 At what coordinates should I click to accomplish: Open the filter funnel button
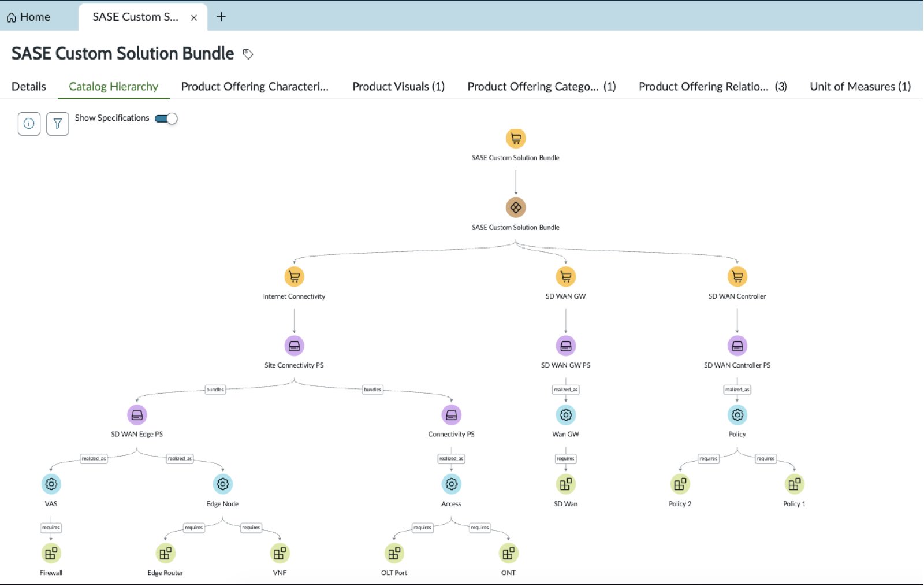pyautogui.click(x=58, y=124)
